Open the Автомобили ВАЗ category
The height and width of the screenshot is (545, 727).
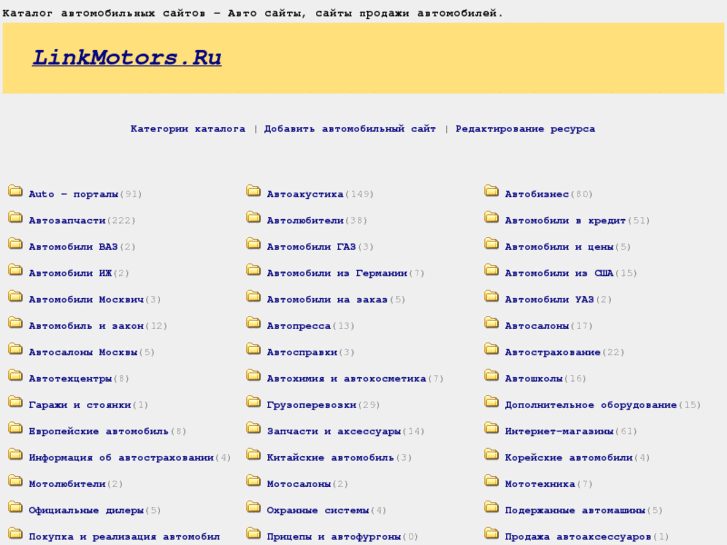coord(73,247)
